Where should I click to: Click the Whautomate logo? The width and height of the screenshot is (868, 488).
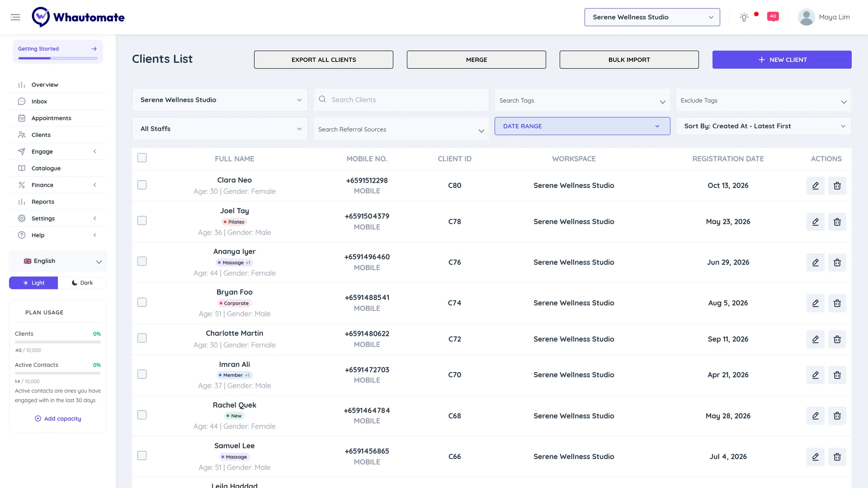tap(78, 17)
